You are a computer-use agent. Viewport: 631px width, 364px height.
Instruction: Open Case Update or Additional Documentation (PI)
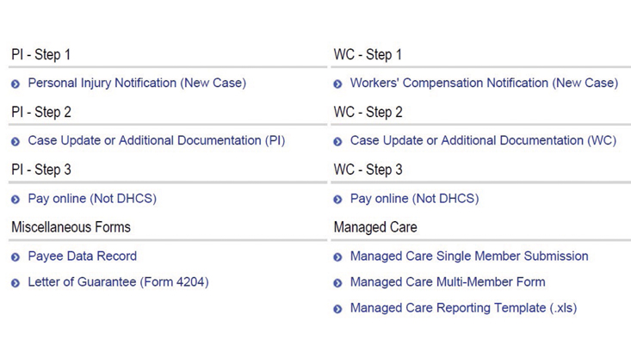[x=156, y=140]
